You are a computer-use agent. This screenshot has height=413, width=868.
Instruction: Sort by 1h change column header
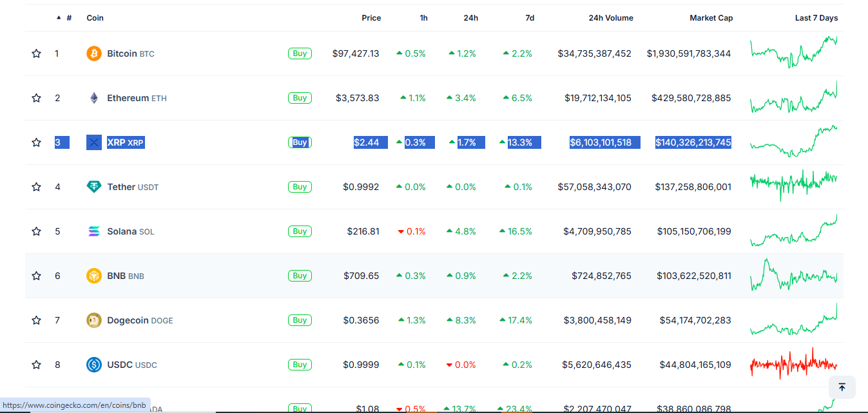tap(423, 18)
